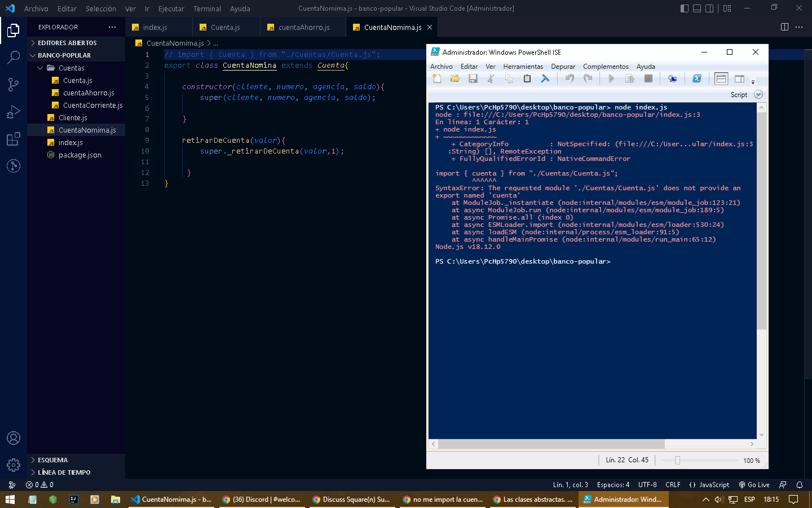Click ISE console horizontal scrollbar thumb
The image size is (812, 508).
(x=551, y=444)
